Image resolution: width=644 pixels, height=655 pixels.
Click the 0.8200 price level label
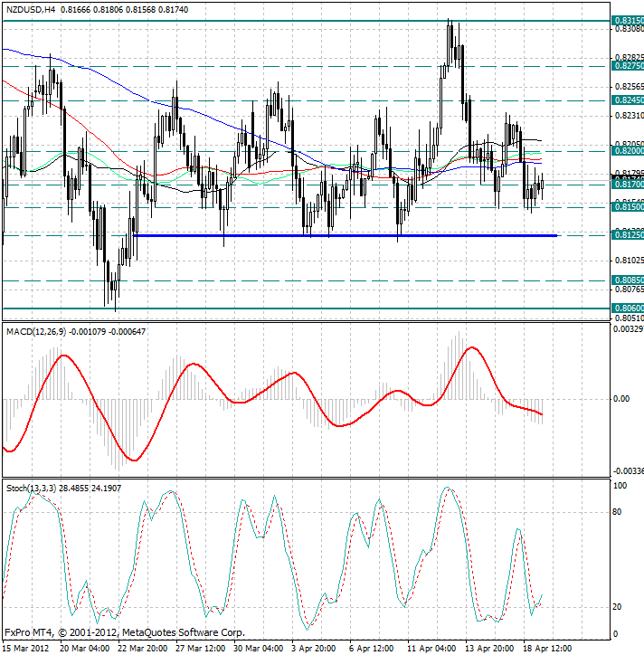pyautogui.click(x=628, y=152)
